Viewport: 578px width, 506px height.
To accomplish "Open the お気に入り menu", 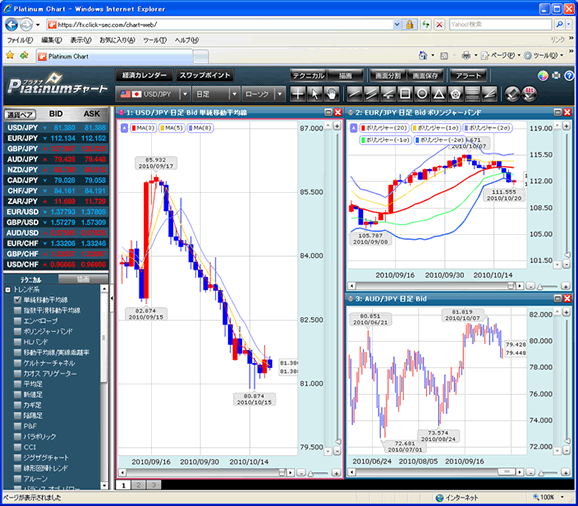I will pos(117,40).
